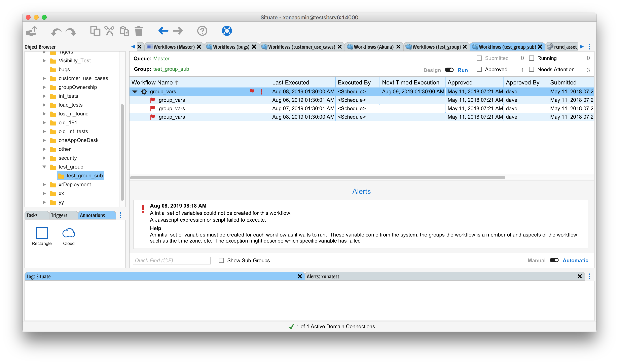Viewport: 619px width, 364px height.
Task: Click the Undo arrow icon
Action: click(56, 31)
